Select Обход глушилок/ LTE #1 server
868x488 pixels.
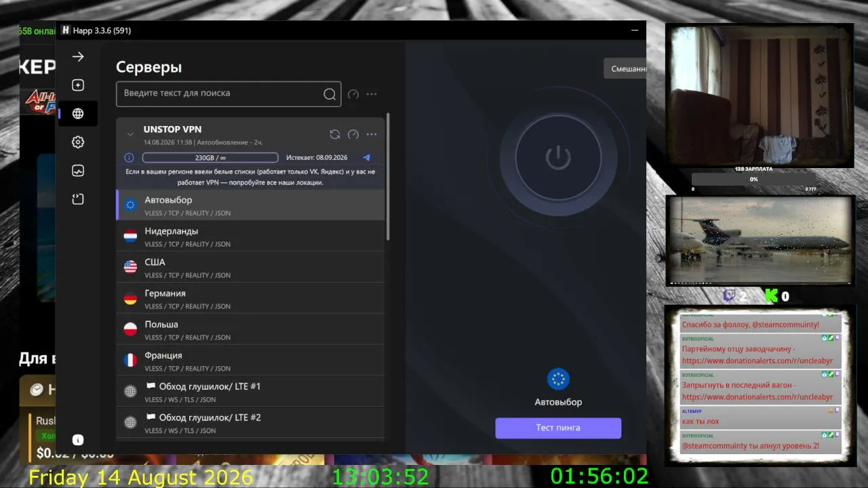coord(250,392)
